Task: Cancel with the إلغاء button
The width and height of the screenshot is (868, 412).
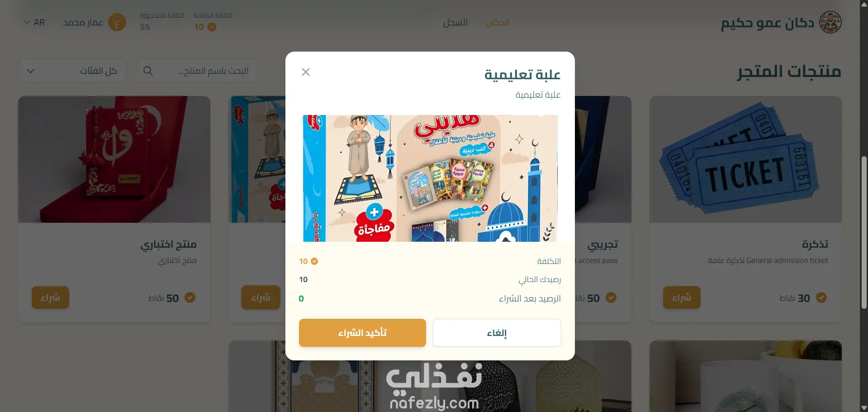Action: click(x=497, y=333)
